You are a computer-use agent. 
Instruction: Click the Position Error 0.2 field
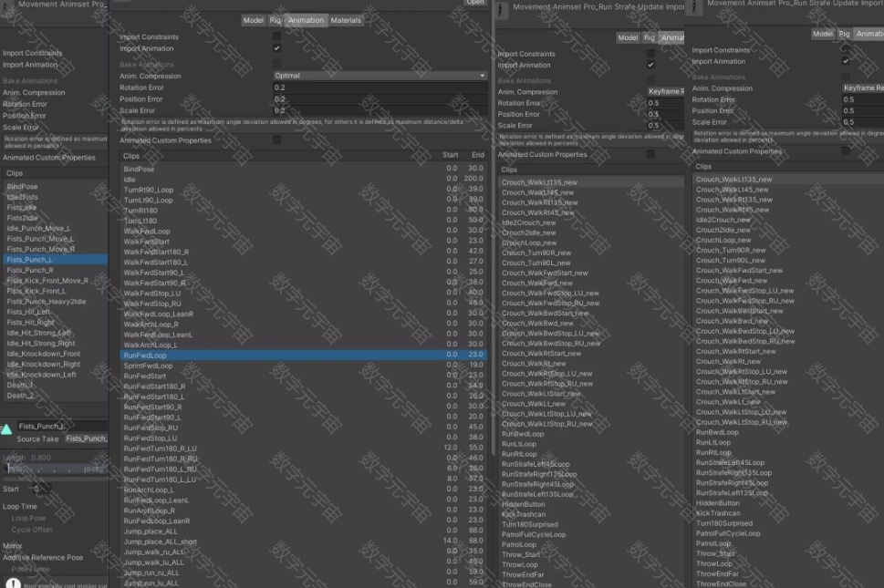380,99
